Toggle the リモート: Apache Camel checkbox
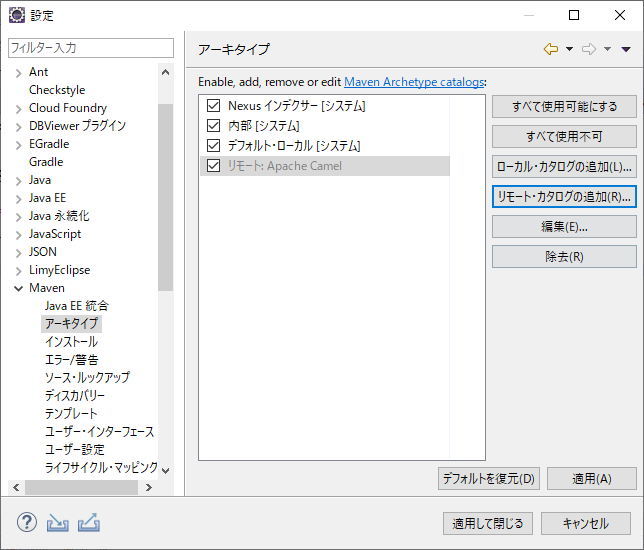This screenshot has height=550, width=644. (214, 166)
